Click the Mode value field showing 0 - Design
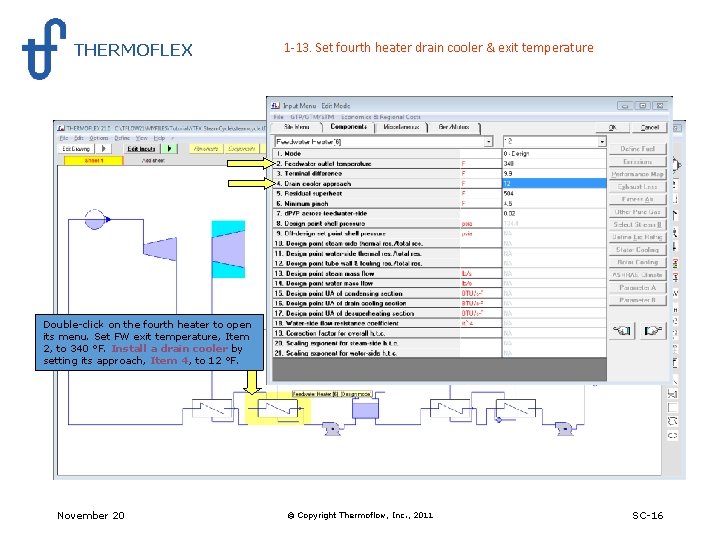720x540 pixels. click(554, 153)
